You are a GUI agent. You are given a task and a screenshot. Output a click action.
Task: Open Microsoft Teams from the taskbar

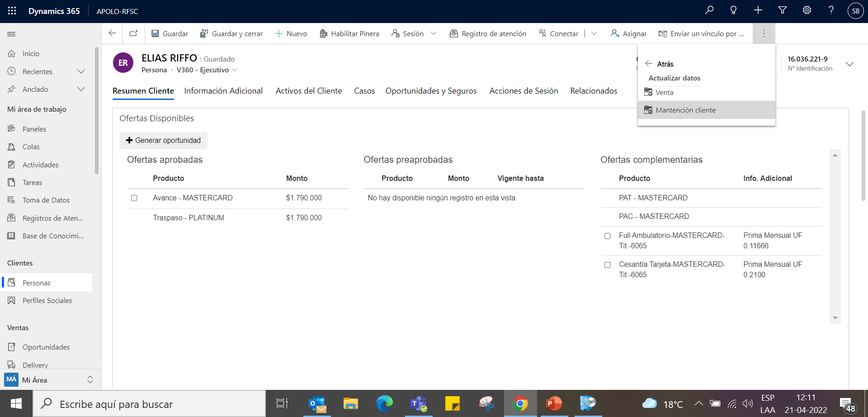click(x=419, y=403)
